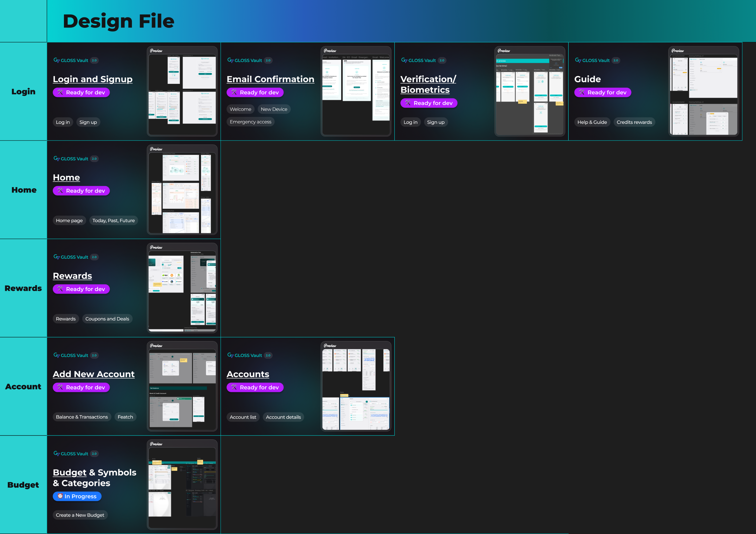Click Ready for dev badge under Login and Signup

point(81,93)
